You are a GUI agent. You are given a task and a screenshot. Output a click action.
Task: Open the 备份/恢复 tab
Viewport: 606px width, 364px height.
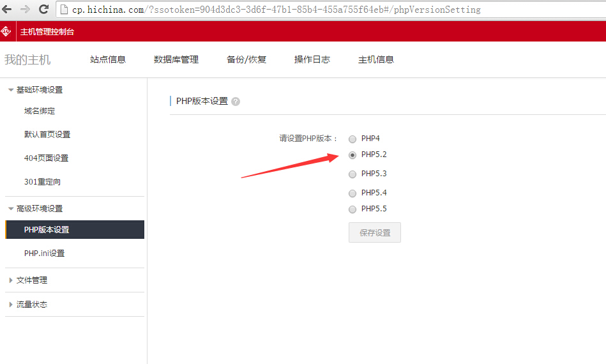[246, 59]
